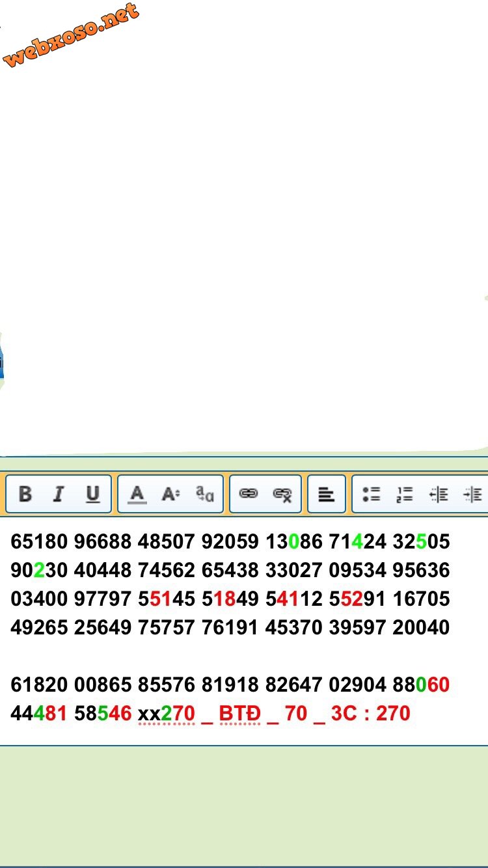The height and width of the screenshot is (868, 488).
Task: Click the number 49265
Action: (39, 627)
